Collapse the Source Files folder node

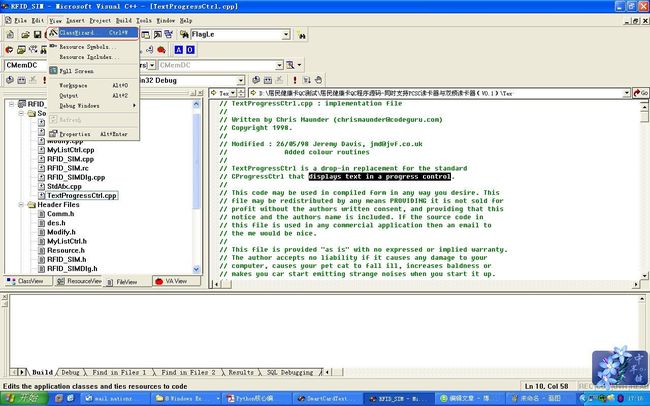click(21, 113)
